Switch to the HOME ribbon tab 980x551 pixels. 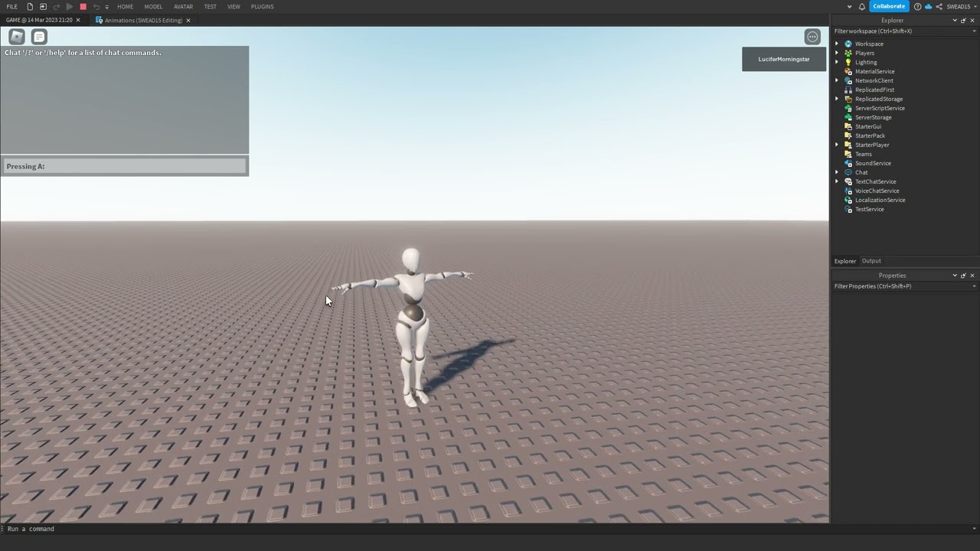125,7
